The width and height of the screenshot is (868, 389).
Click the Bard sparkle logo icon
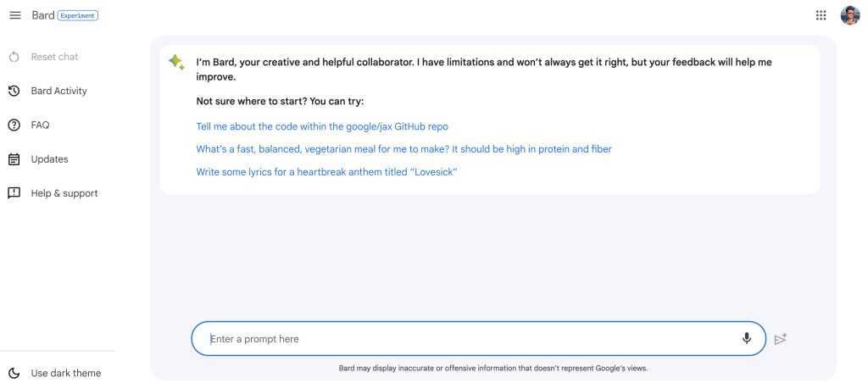176,62
